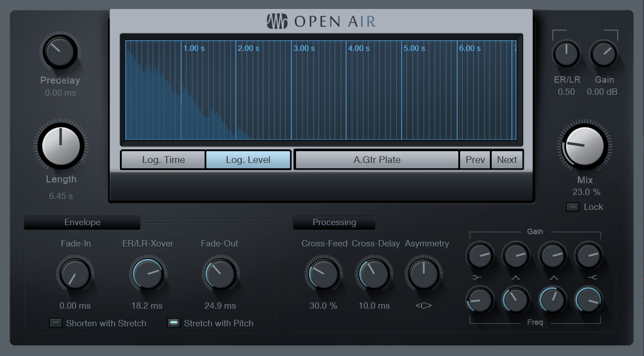Click the ER/LR value 0.50
This screenshot has width=644, height=356.
(x=566, y=92)
